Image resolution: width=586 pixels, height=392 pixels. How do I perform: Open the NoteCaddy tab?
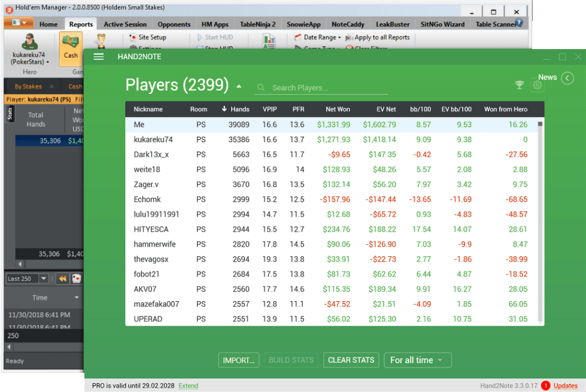coord(348,25)
